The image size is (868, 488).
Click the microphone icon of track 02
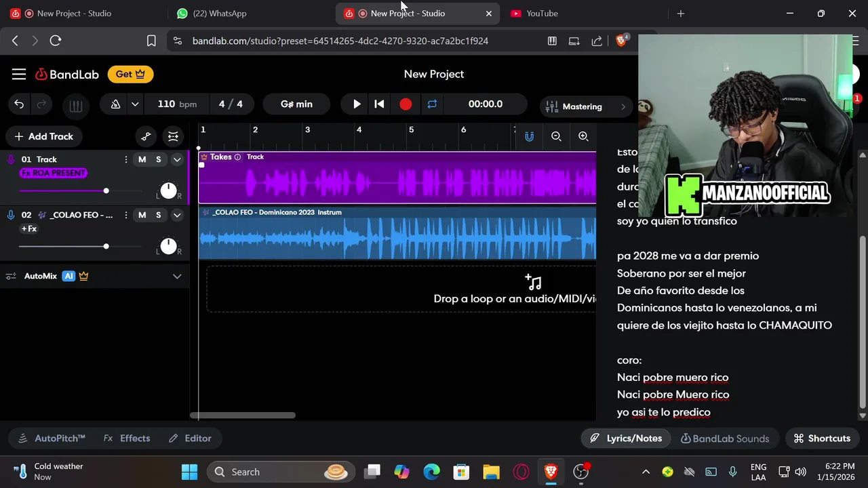pos(10,215)
